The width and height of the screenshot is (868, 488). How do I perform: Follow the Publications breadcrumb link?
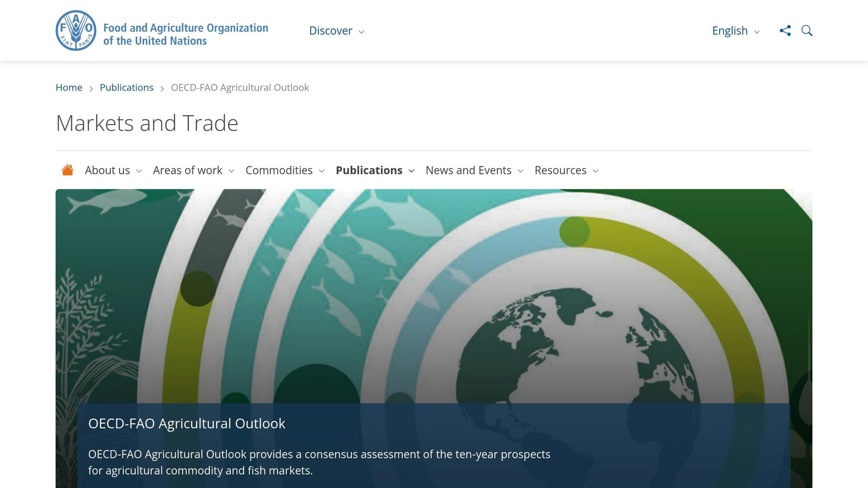126,87
